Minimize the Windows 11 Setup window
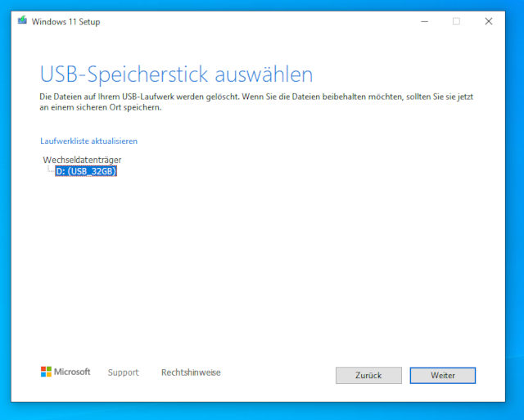524x420 pixels. coord(424,21)
